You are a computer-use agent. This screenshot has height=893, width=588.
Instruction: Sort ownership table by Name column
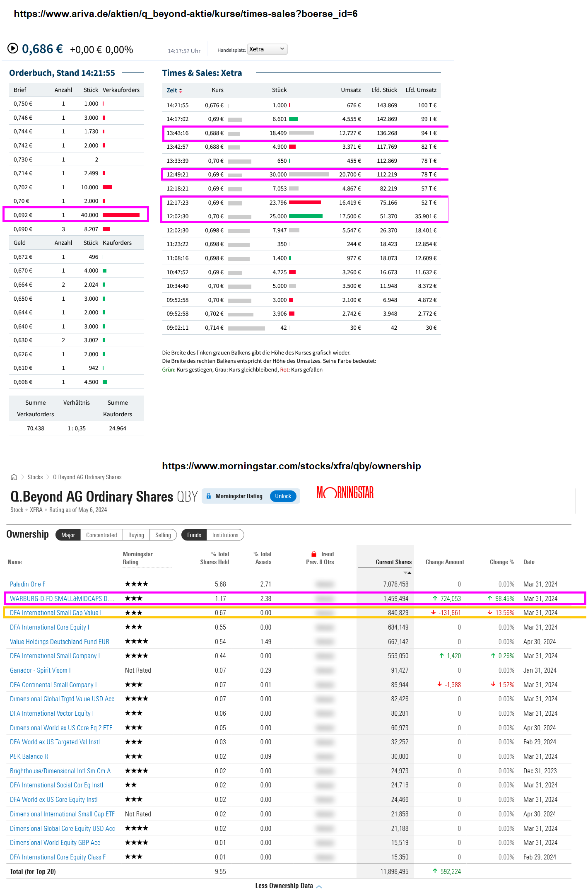(x=15, y=562)
